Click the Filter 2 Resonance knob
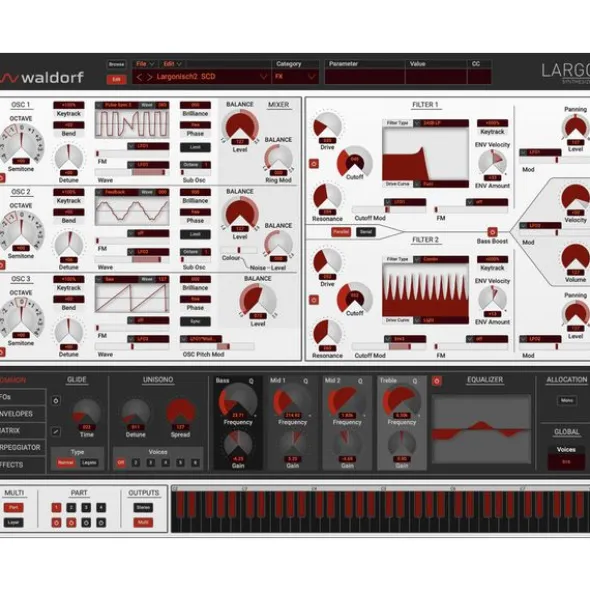Screen dimensions: 590x591 (327, 334)
